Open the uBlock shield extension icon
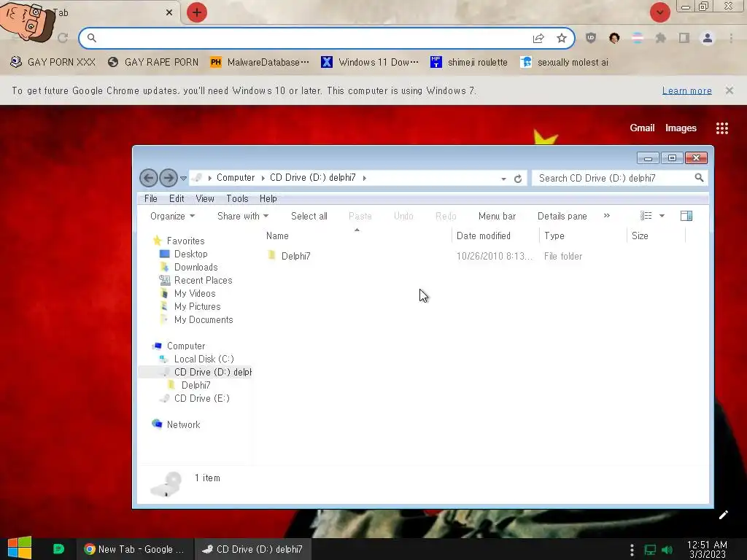Screen dimensions: 747x560 [x=591, y=38]
